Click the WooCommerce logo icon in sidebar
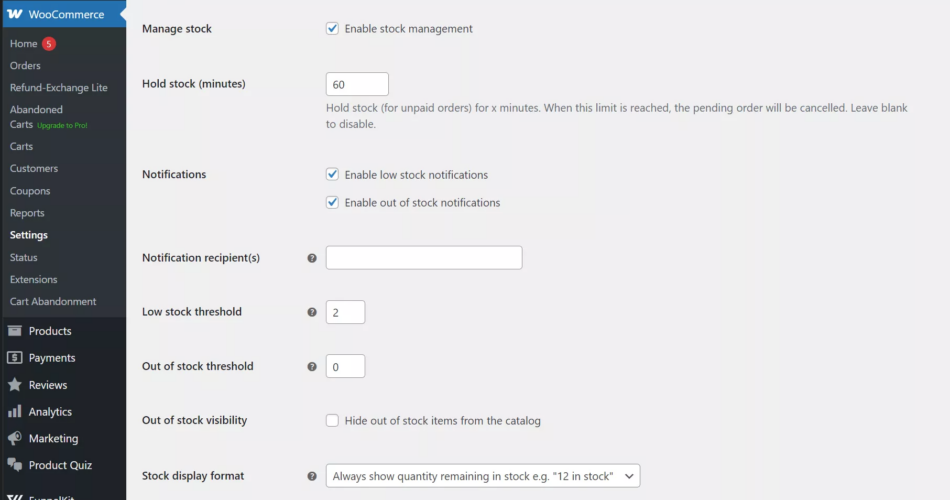Screen dimensions: 950x500 point(15,15)
